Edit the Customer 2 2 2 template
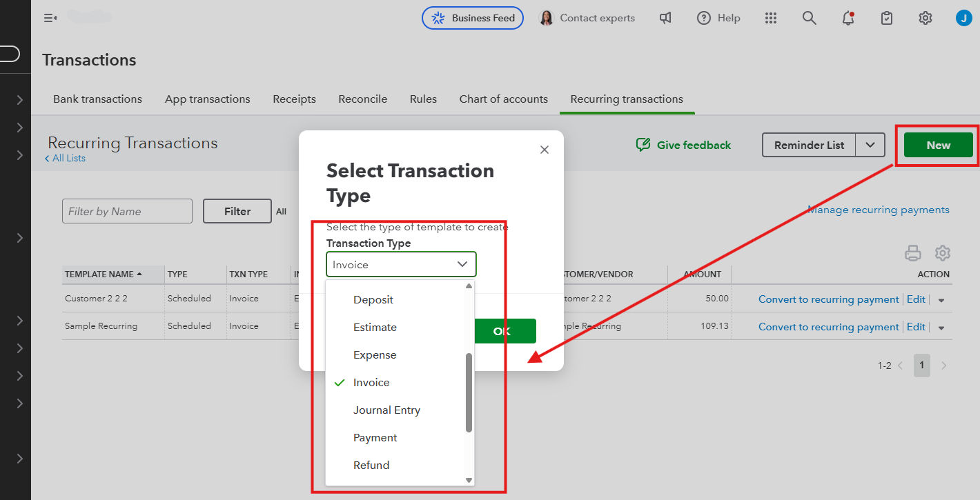 click(917, 299)
